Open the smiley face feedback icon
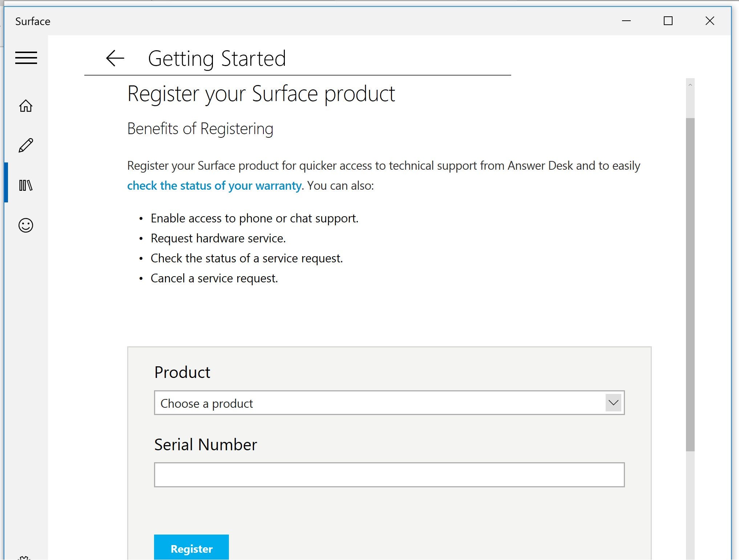The width and height of the screenshot is (739, 560). pos(26,225)
